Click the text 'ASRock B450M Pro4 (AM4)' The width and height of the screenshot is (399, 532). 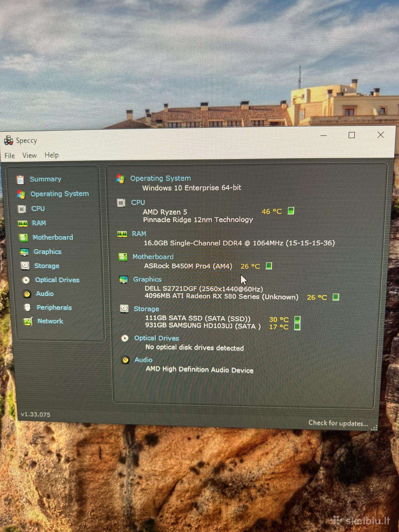(188, 266)
